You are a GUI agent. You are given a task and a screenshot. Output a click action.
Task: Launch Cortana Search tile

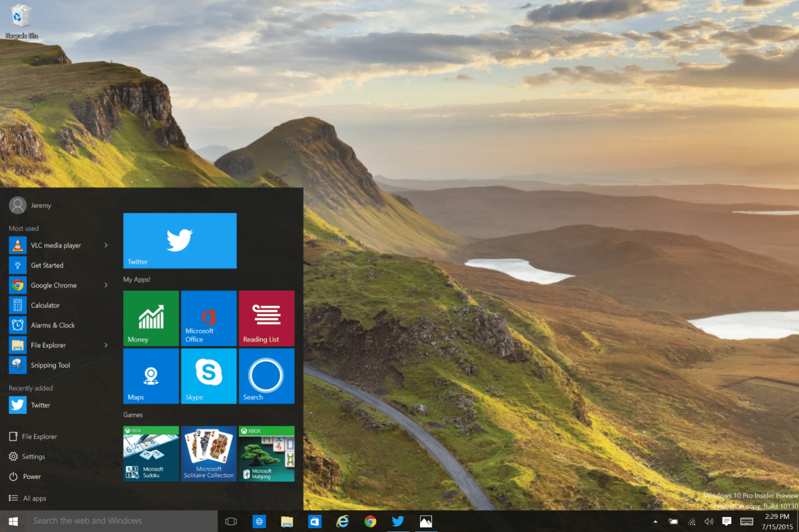pos(266,376)
